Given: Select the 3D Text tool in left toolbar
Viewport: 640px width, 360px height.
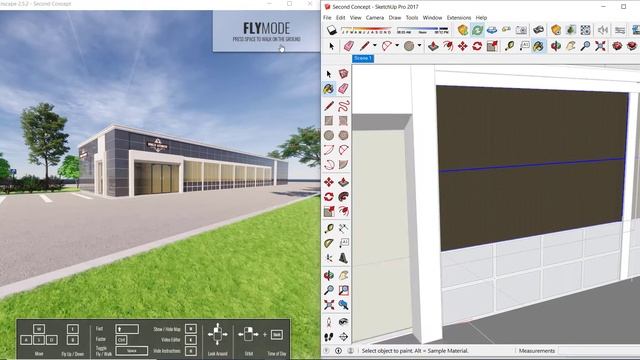Looking at the screenshot, I should [x=343, y=258].
